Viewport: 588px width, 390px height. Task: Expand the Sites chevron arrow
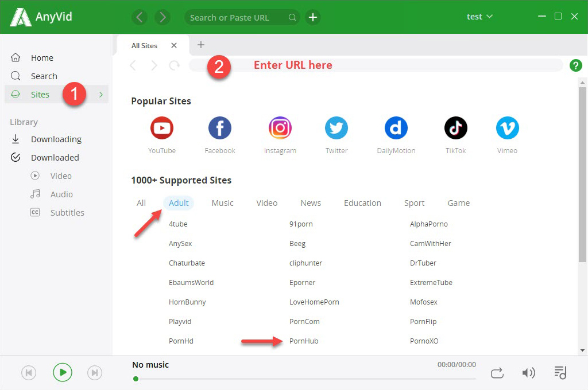click(101, 95)
